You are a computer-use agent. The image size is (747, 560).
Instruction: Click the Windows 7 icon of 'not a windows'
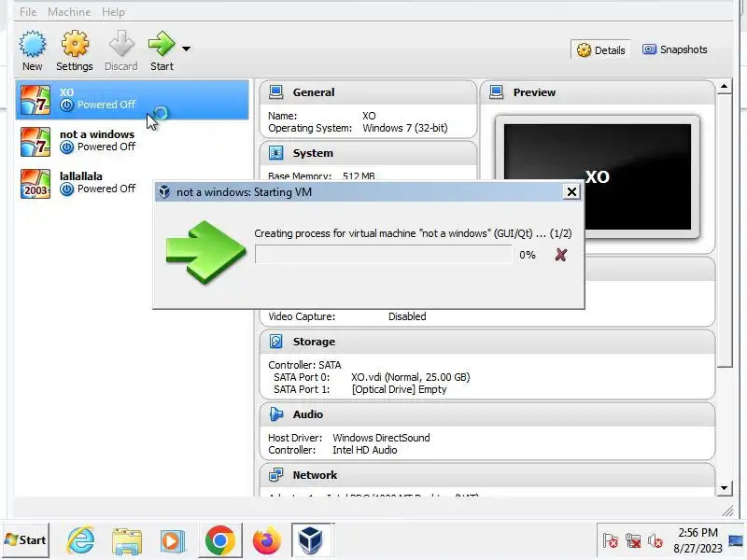click(x=35, y=142)
